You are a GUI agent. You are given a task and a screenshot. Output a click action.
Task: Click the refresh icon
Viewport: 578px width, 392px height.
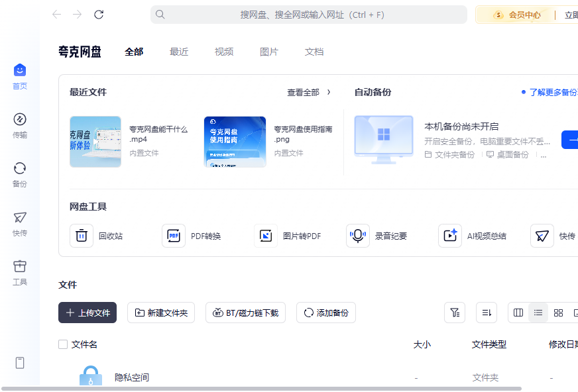click(99, 15)
